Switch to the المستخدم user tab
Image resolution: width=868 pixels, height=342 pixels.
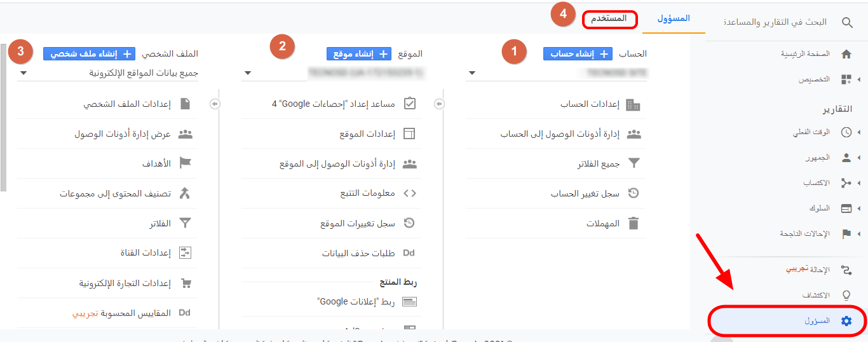(x=609, y=18)
